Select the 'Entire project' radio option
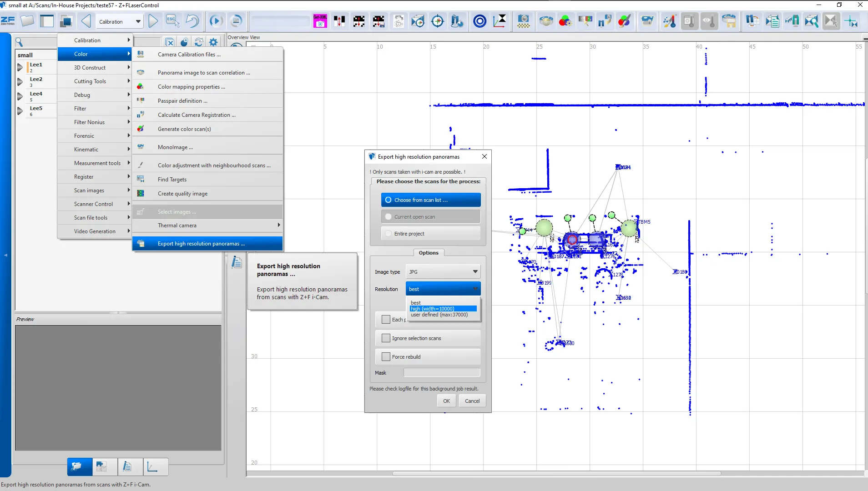Viewport: 868px width, 491px height. click(431, 234)
